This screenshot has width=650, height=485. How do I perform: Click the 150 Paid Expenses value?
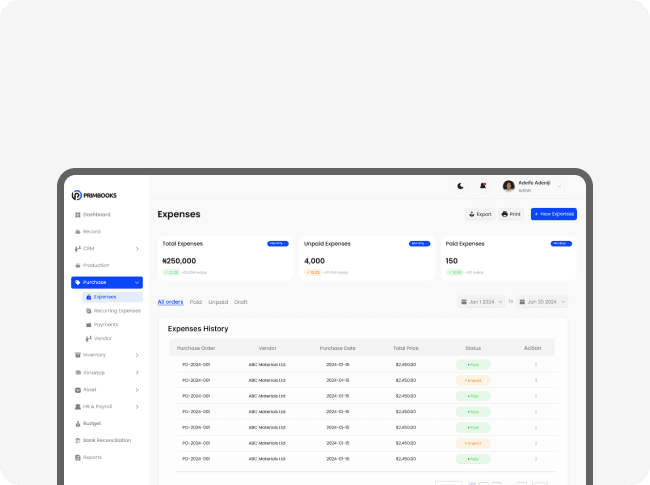(x=451, y=261)
